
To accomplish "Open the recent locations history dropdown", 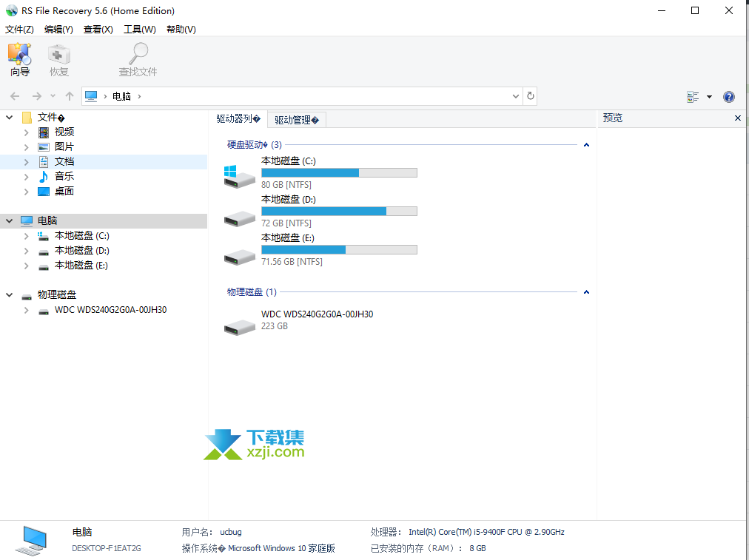I will tap(53, 96).
